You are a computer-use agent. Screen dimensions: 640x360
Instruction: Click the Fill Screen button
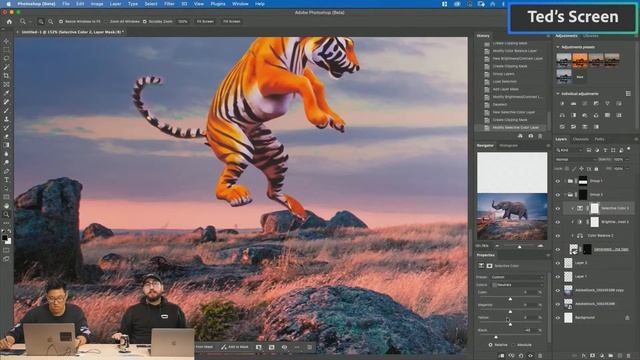231,21
